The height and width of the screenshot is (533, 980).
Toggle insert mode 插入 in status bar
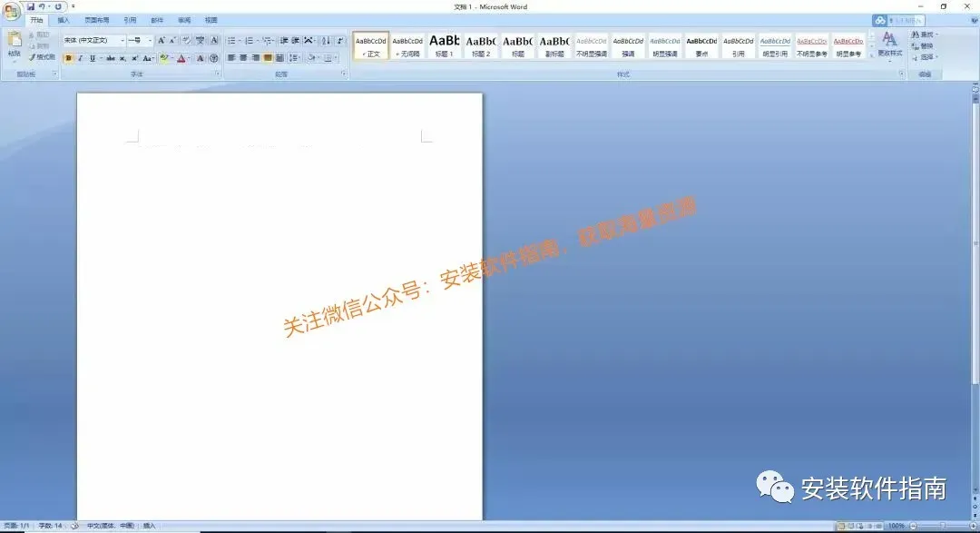[x=149, y=526]
